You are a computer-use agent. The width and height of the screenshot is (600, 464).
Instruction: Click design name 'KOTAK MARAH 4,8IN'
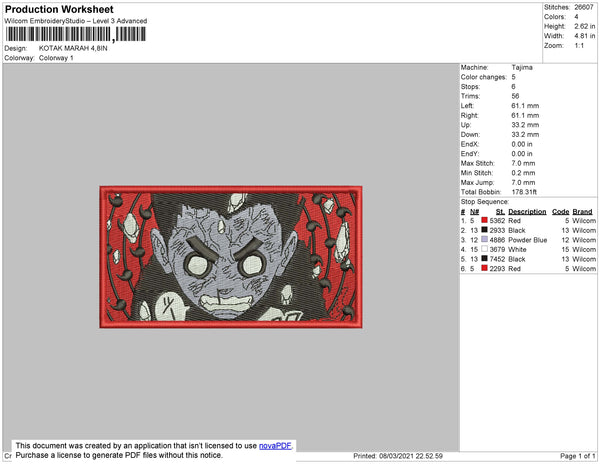[x=73, y=48]
